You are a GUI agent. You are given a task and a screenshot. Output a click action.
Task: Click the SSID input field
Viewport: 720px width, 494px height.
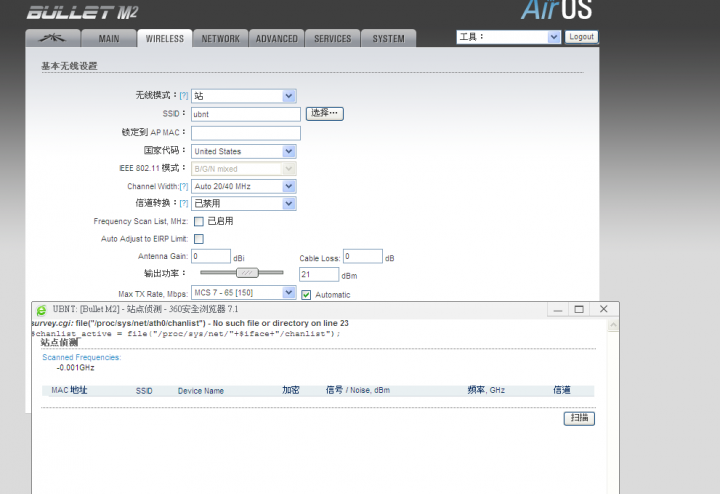click(245, 114)
